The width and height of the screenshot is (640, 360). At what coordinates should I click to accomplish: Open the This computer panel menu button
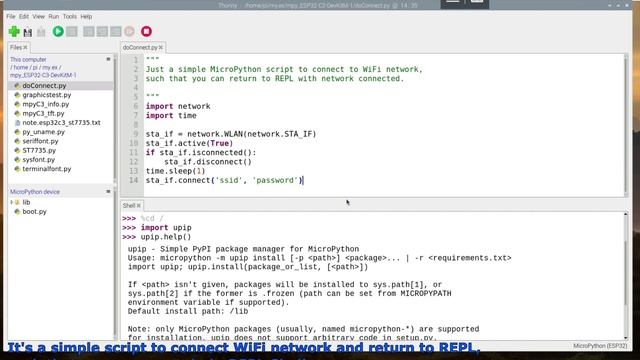pos(108,59)
